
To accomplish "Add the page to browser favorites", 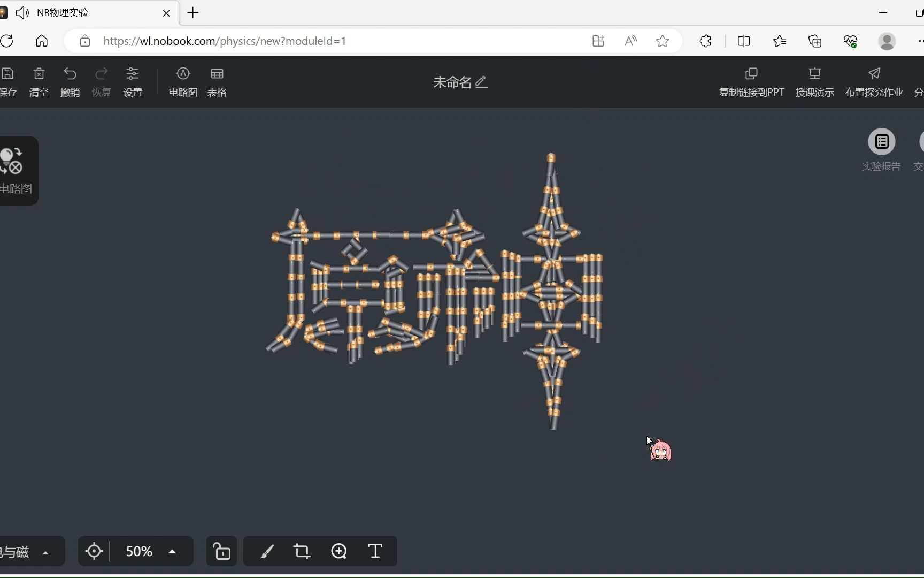I will point(662,41).
